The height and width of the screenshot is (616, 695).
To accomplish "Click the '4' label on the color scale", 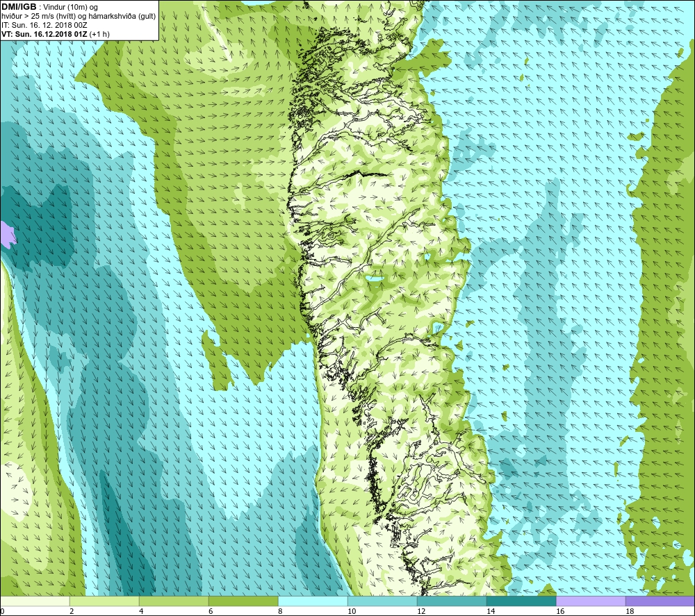I will [x=141, y=611].
